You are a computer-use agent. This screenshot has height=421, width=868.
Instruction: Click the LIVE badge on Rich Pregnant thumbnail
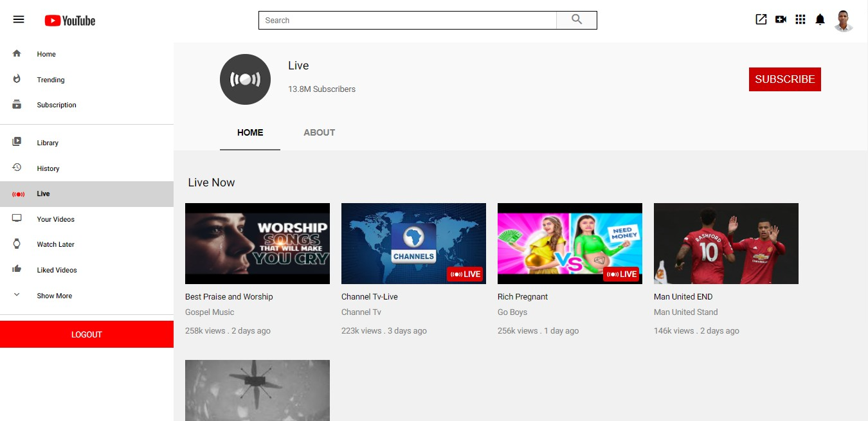(x=622, y=274)
